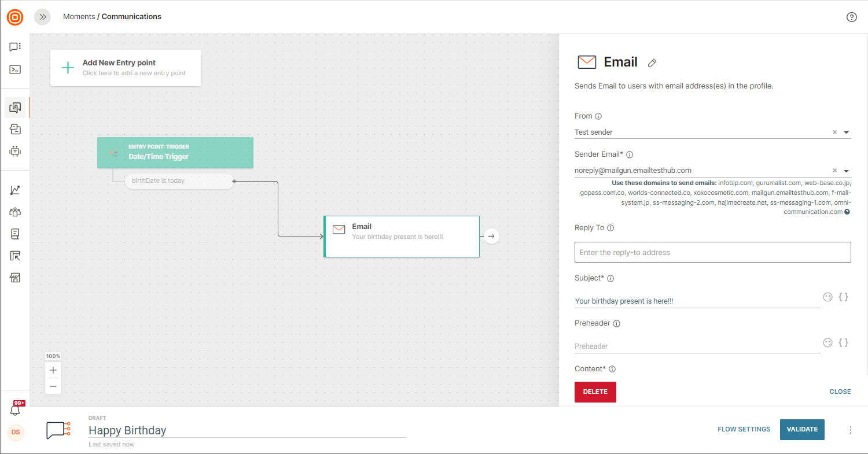
Task: Navigate to Moments breadcrumb
Action: click(79, 17)
